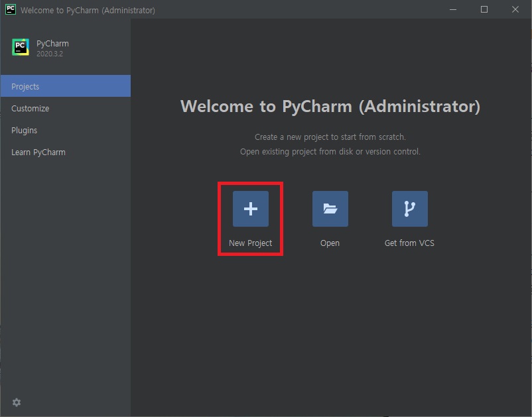Image resolution: width=532 pixels, height=417 pixels.
Task: Click 'Create a new project to start from scratch'
Action: 330,137
